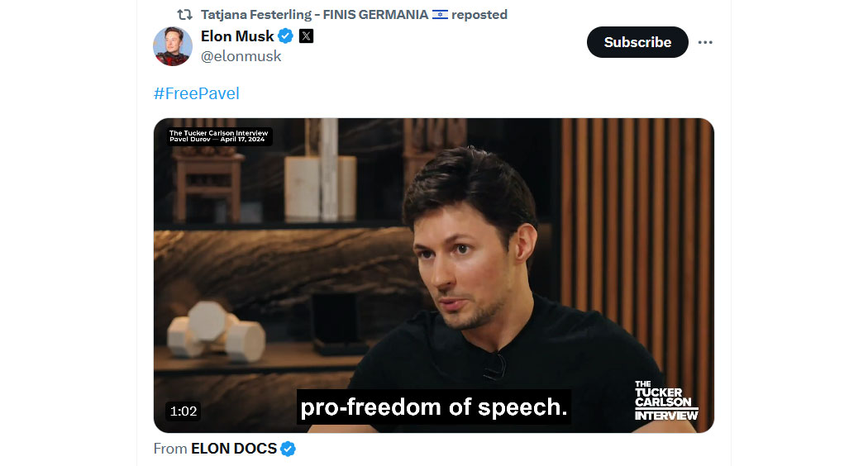Click the Israel flag emoji
Image resolution: width=868 pixels, height=466 pixels.
tap(440, 14)
